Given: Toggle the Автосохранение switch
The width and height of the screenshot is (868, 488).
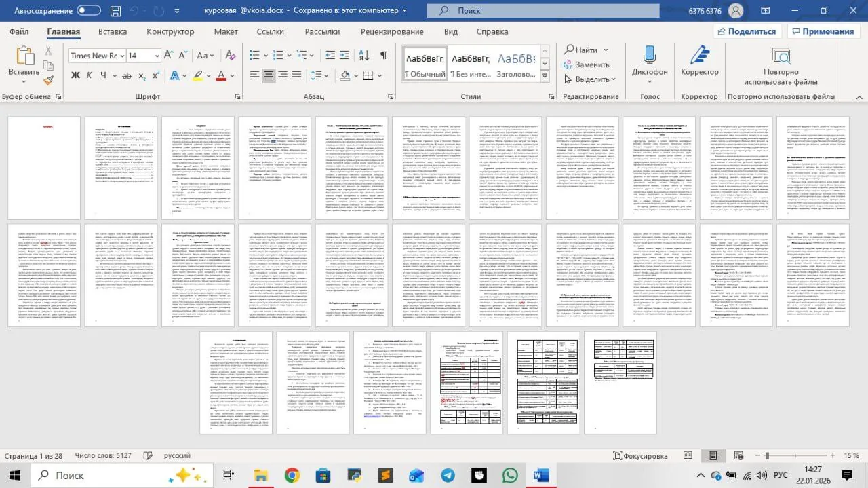Looking at the screenshot, I should click(x=89, y=11).
